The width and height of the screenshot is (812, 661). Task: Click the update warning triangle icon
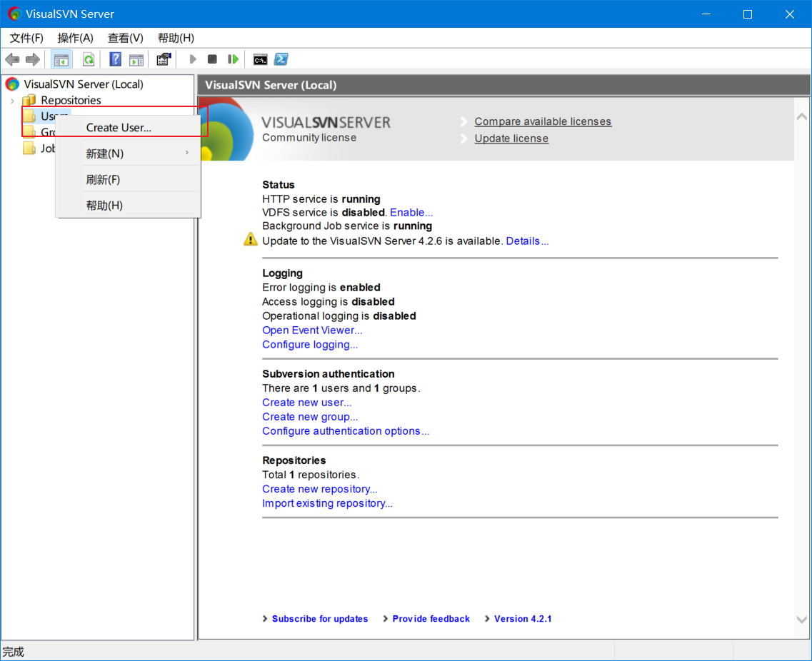pyautogui.click(x=251, y=240)
